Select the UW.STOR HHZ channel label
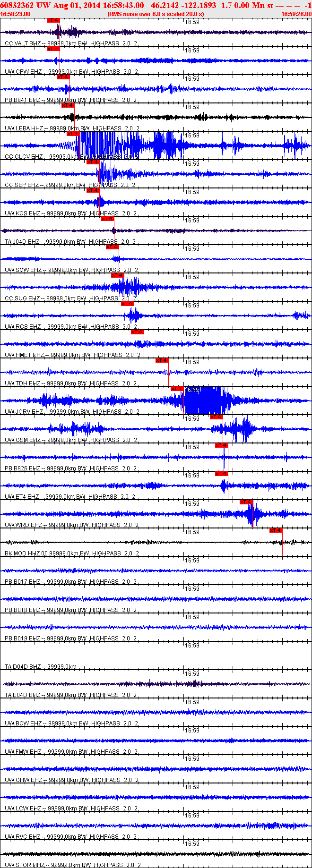 [x=25, y=865]
